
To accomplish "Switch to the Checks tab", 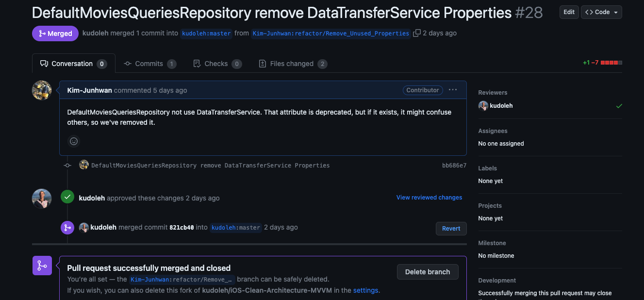I will tap(217, 64).
